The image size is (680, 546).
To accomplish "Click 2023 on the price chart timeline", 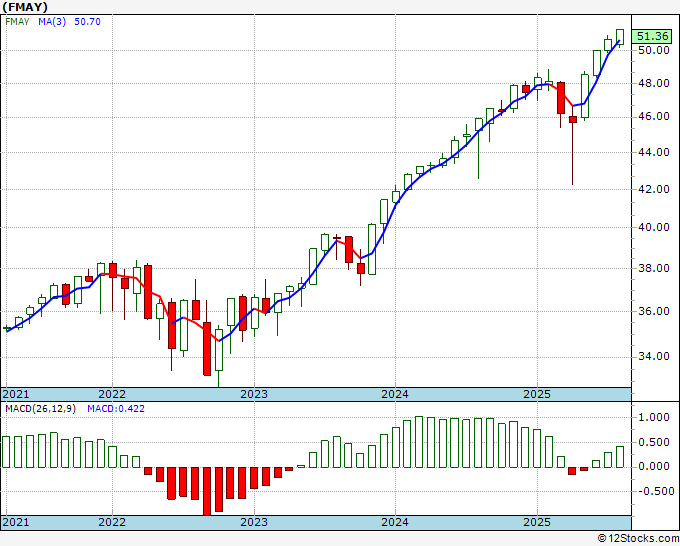I will (254, 394).
